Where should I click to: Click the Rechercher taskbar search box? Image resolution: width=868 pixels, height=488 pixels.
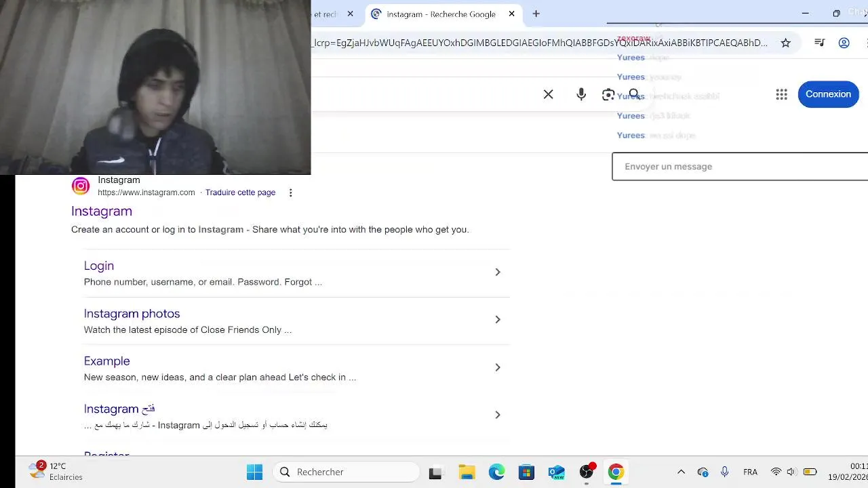tap(347, 472)
